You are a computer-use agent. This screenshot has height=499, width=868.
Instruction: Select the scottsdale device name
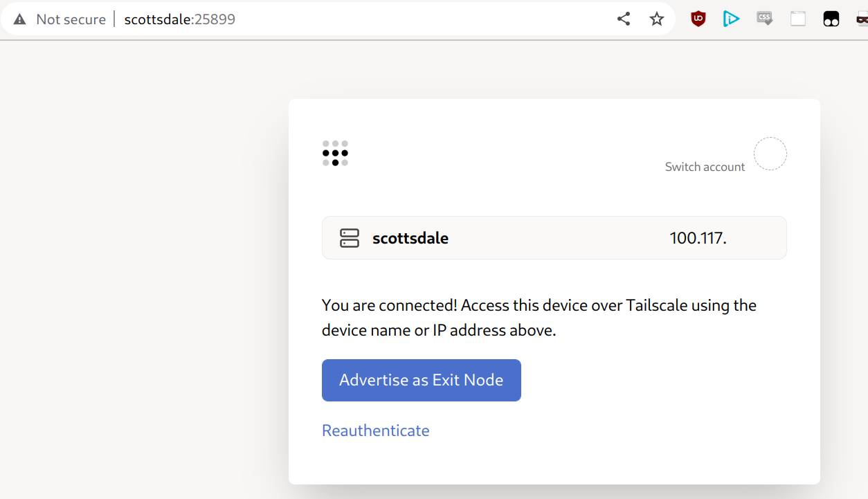point(410,237)
